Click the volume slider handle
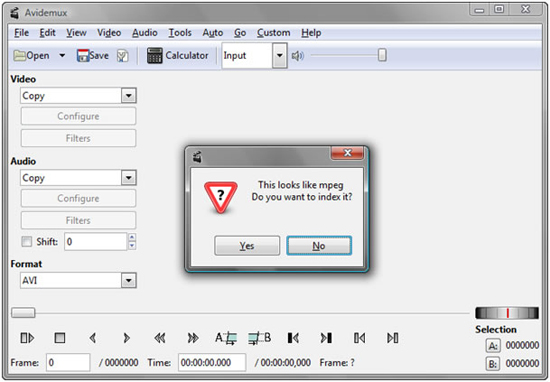 [x=382, y=55]
